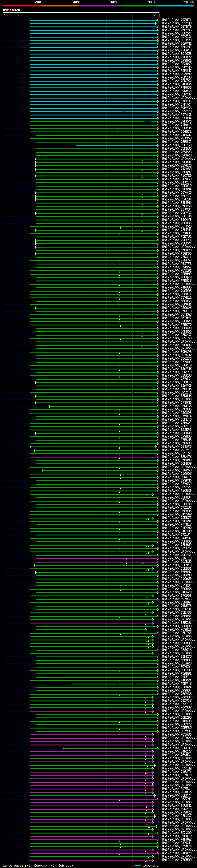This screenshot has width=197, height=868.
Task: Select hit UniRef100_A8K237
Action: tap(176, 816)
